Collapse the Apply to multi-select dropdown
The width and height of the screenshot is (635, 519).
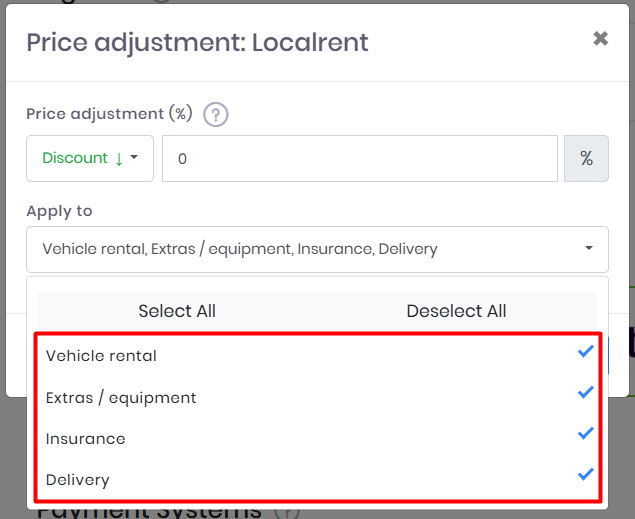pos(317,249)
